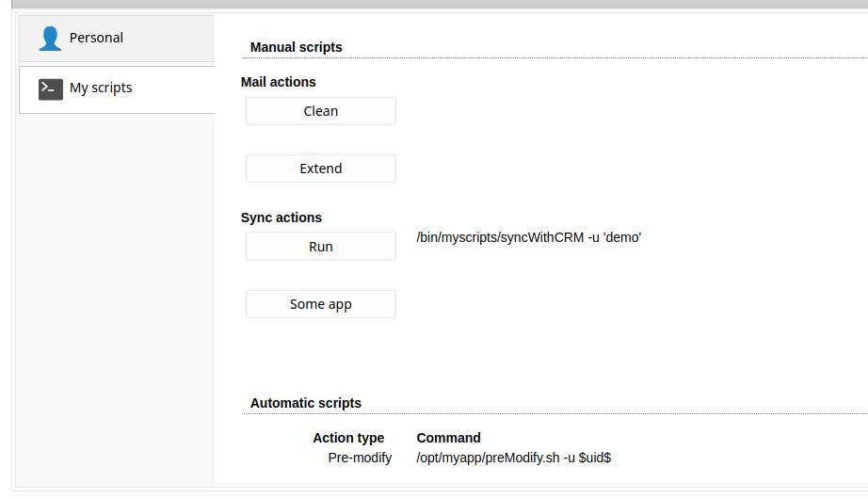The height and width of the screenshot is (499, 868).
Task: Click the Mail actions group label
Action: pos(279,82)
